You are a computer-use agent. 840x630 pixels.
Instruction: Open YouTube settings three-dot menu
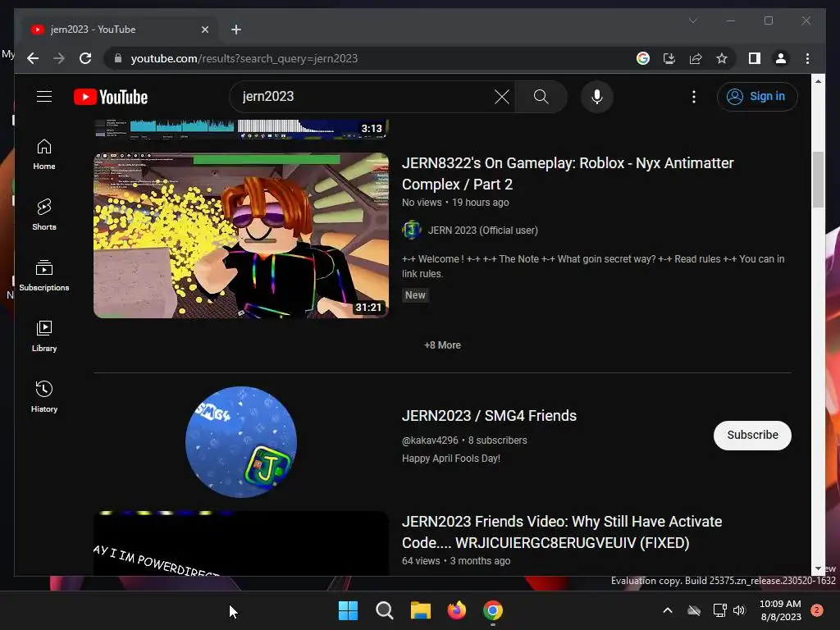694,97
